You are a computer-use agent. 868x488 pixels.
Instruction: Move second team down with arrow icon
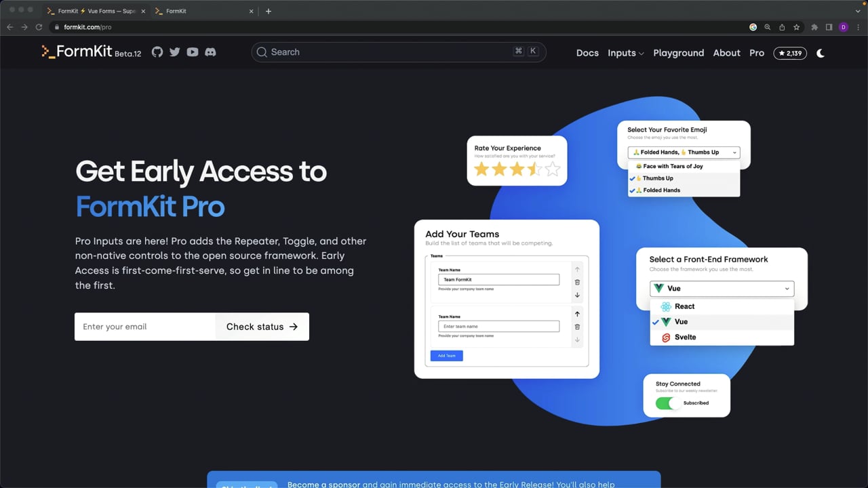point(577,340)
